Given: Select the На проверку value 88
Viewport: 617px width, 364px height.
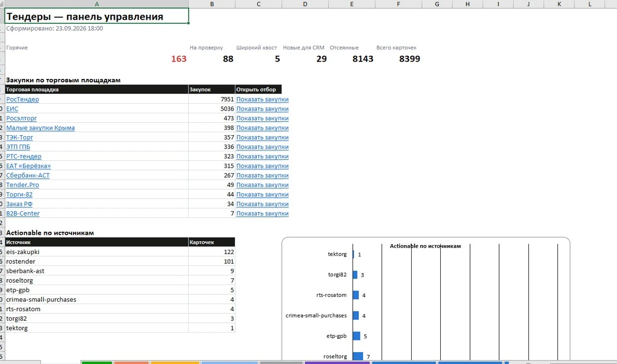Looking at the screenshot, I should [x=228, y=59].
